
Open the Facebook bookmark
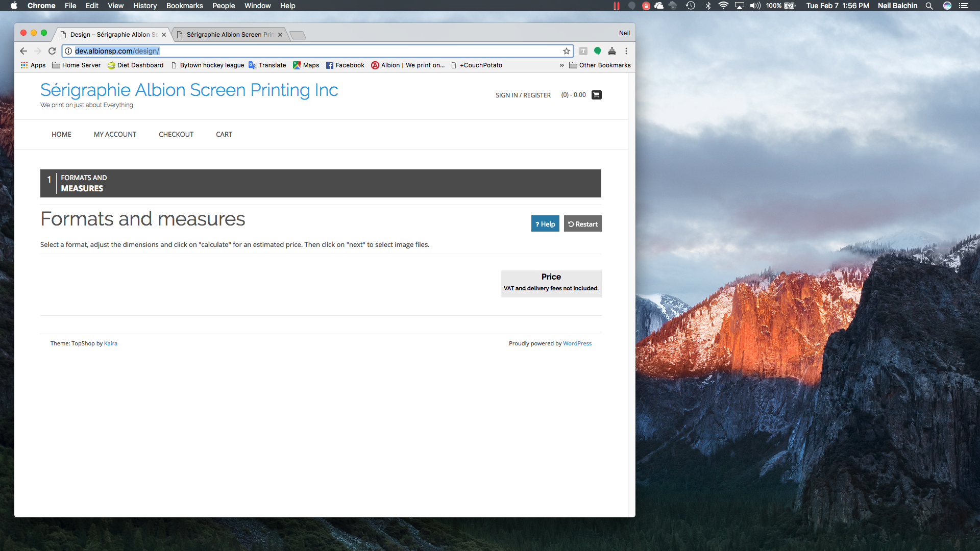tap(345, 65)
